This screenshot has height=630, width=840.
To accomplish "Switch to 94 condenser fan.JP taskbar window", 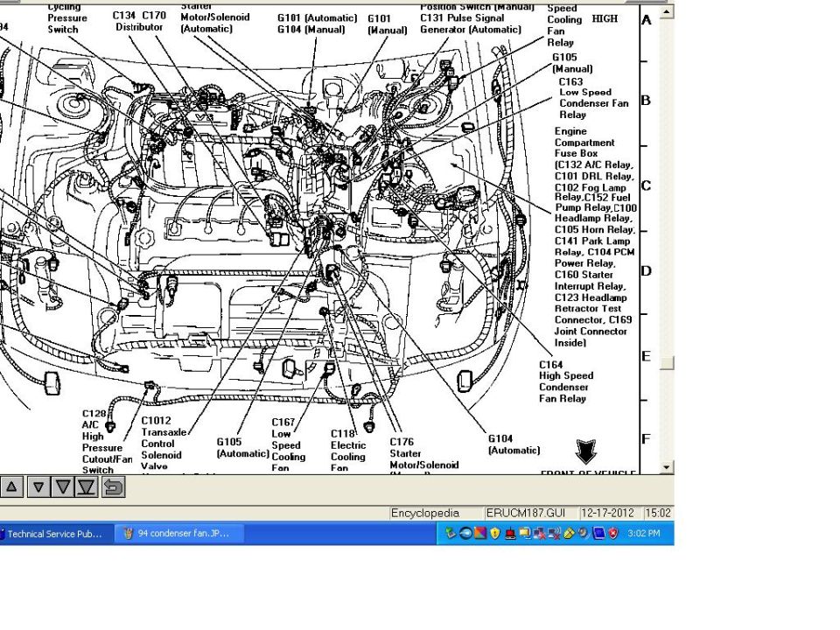I will (179, 534).
